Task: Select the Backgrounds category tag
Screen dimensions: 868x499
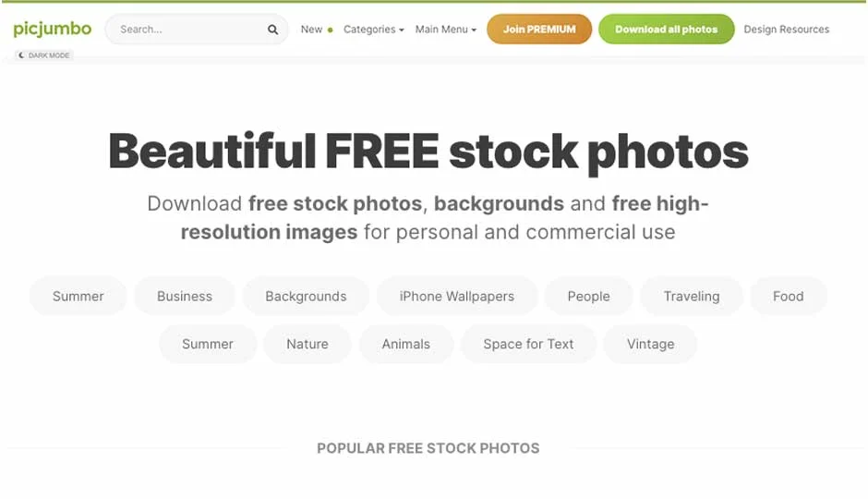Action: pyautogui.click(x=306, y=297)
